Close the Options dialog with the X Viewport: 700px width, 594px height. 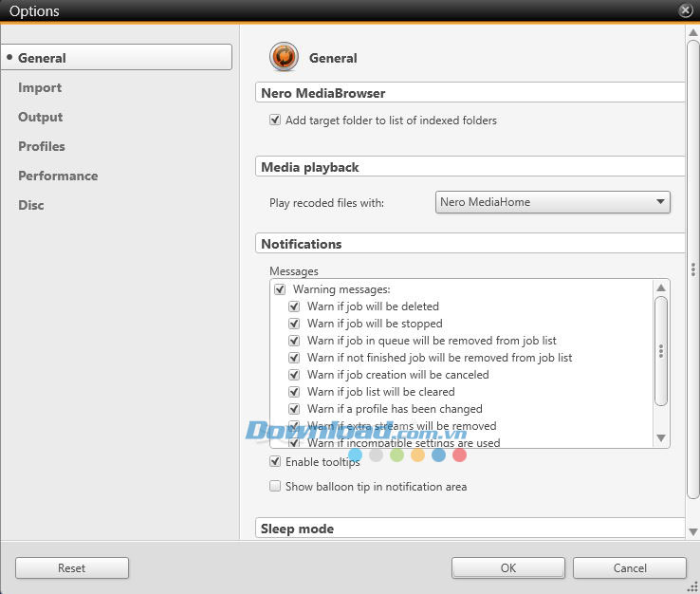pyautogui.click(x=685, y=10)
